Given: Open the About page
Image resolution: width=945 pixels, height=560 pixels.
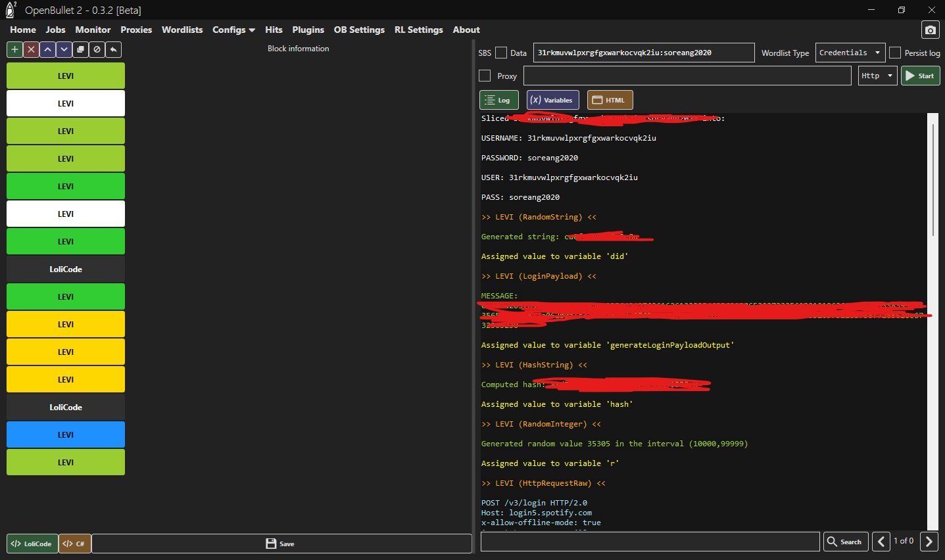Looking at the screenshot, I should [x=466, y=30].
